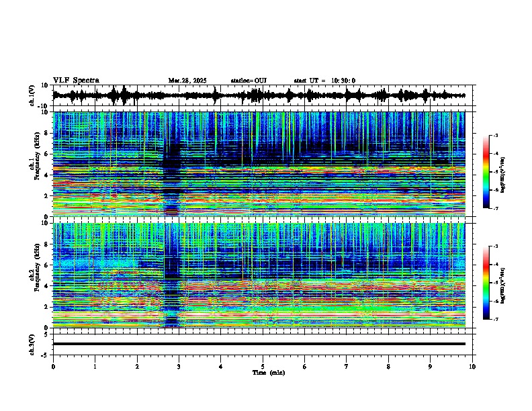The image size is (532, 411).
Task: Click time axis tick label 7
Action: [x=347, y=367]
